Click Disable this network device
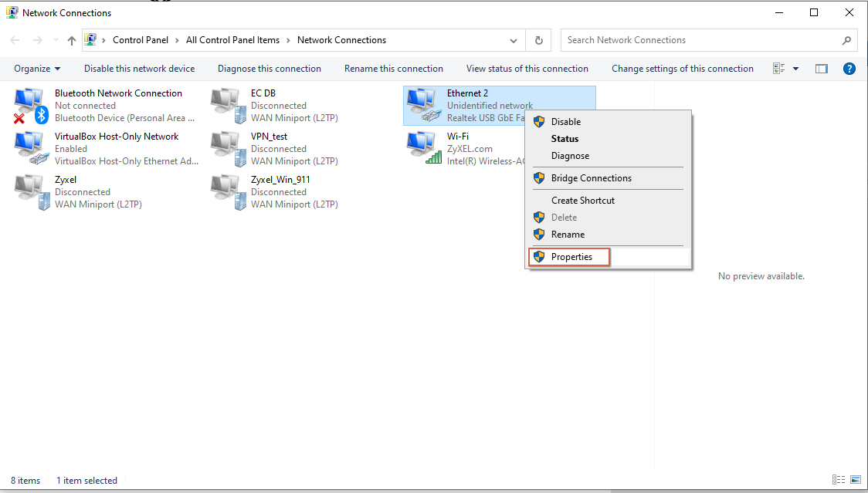Viewport: 868px width, 493px height. click(x=140, y=69)
